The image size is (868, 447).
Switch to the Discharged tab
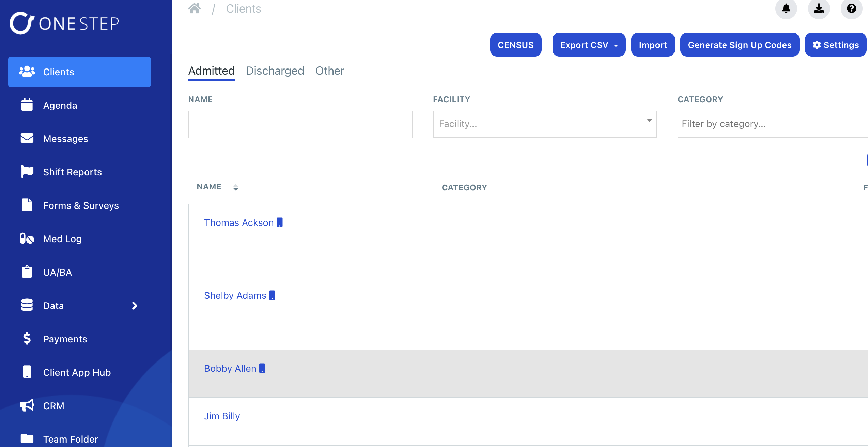click(x=275, y=71)
